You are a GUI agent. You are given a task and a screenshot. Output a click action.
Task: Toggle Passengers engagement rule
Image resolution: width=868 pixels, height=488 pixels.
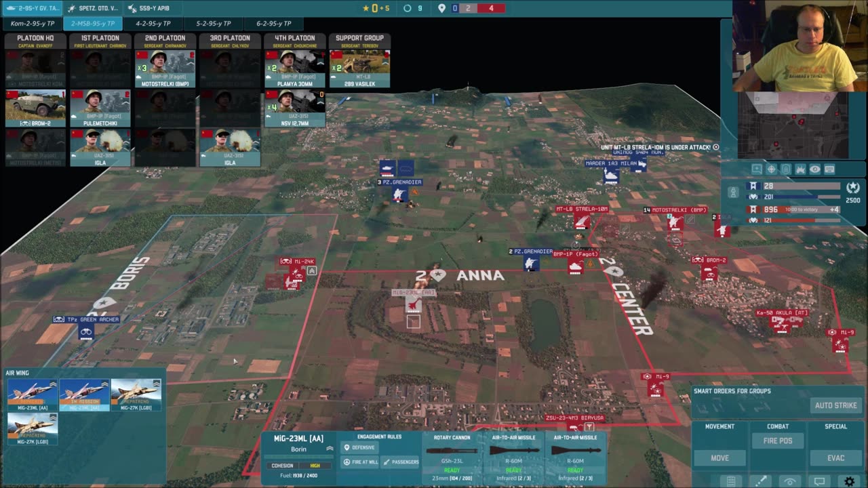401,462
